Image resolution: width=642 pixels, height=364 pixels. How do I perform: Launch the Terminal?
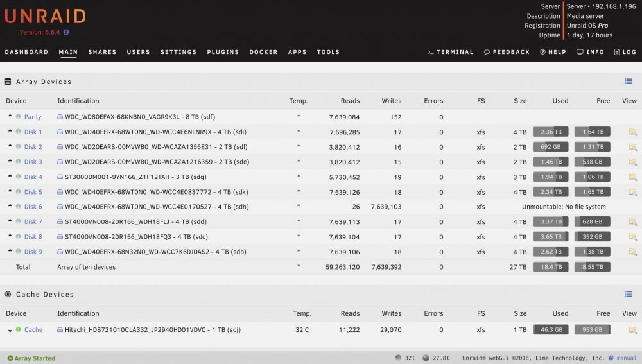point(451,52)
